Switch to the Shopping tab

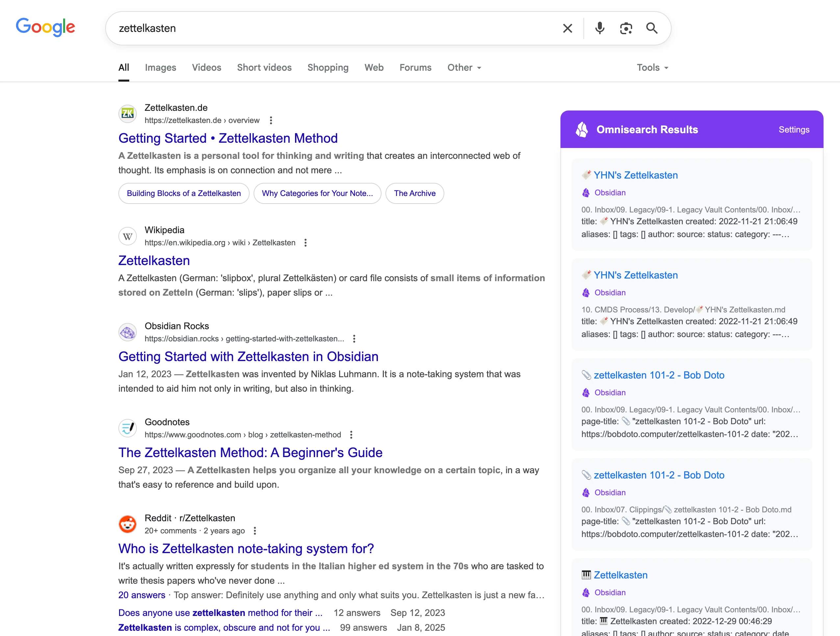point(328,68)
